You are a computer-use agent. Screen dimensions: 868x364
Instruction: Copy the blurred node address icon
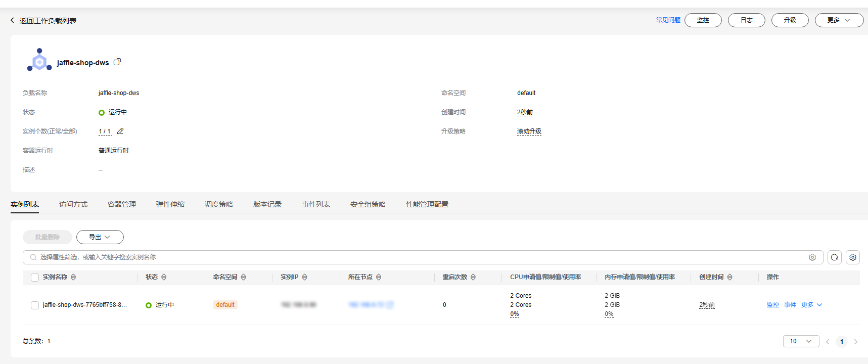click(390, 305)
